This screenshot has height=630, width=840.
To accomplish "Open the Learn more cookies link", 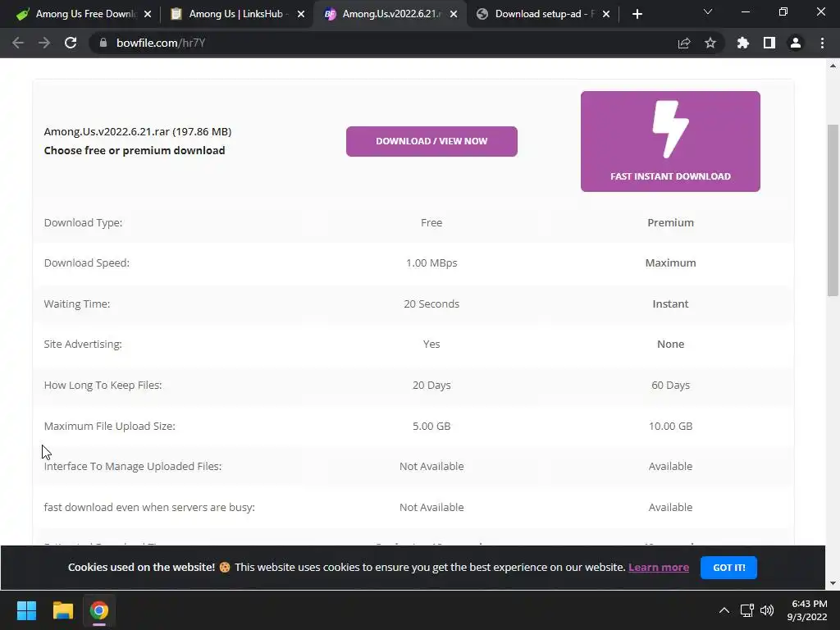I will pos(659,568).
